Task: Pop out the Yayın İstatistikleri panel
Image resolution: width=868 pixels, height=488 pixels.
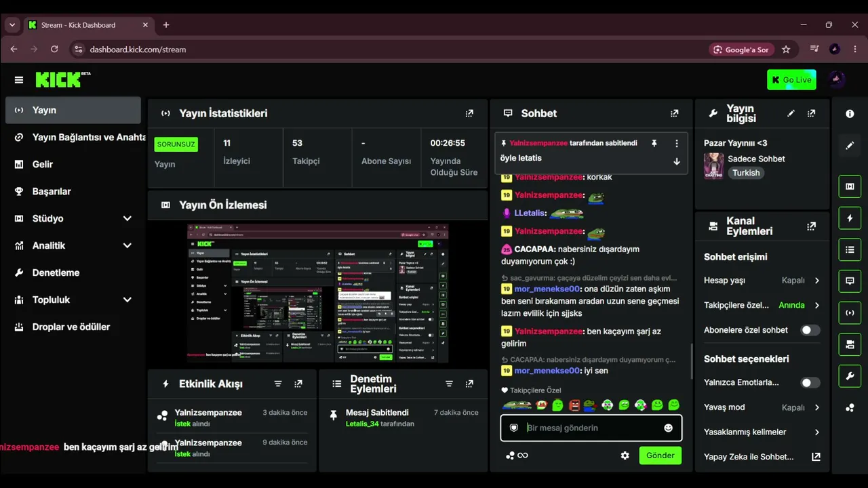Action: 469,113
